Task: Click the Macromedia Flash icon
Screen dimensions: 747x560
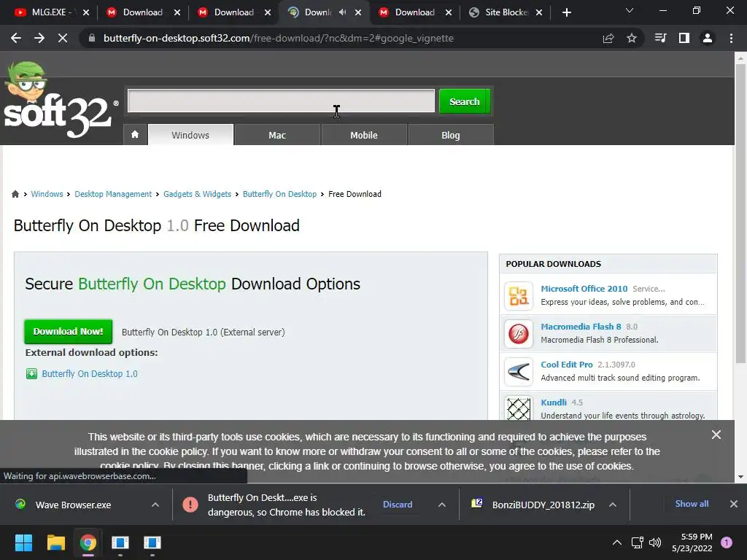Action: pos(519,333)
